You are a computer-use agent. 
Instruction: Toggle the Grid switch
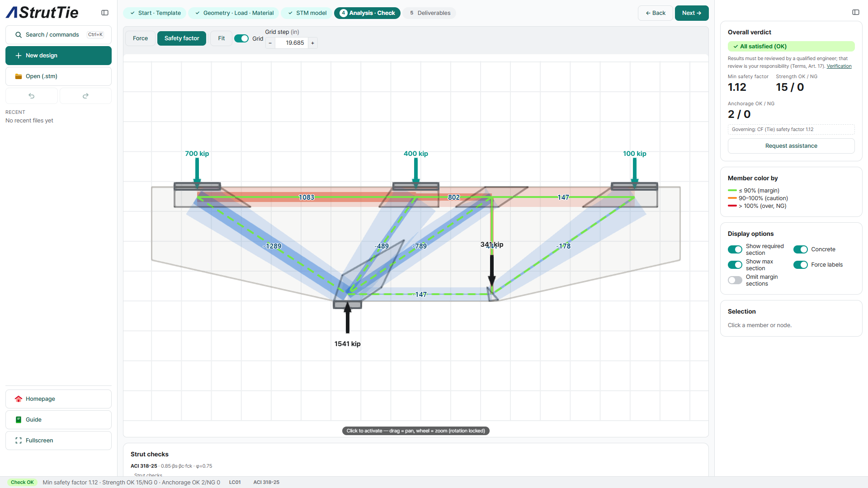click(241, 38)
